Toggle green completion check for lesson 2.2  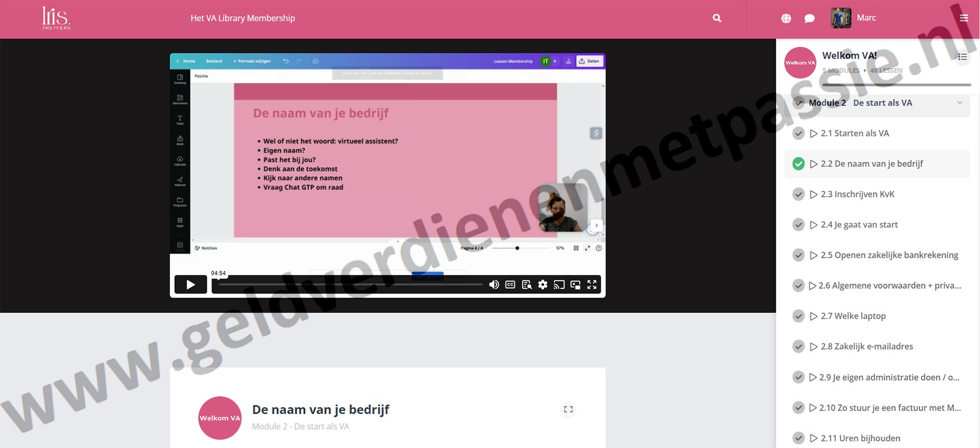[799, 164]
